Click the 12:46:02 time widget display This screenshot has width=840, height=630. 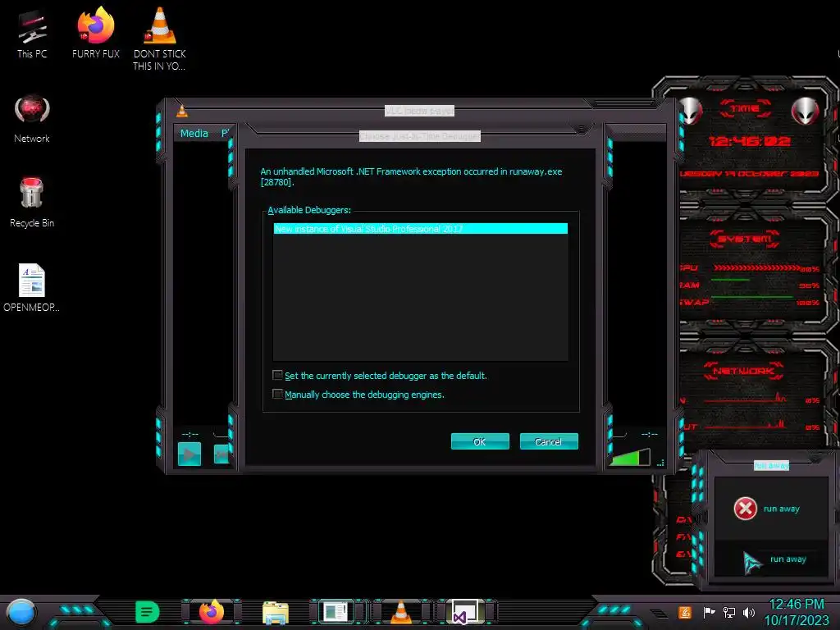point(750,141)
